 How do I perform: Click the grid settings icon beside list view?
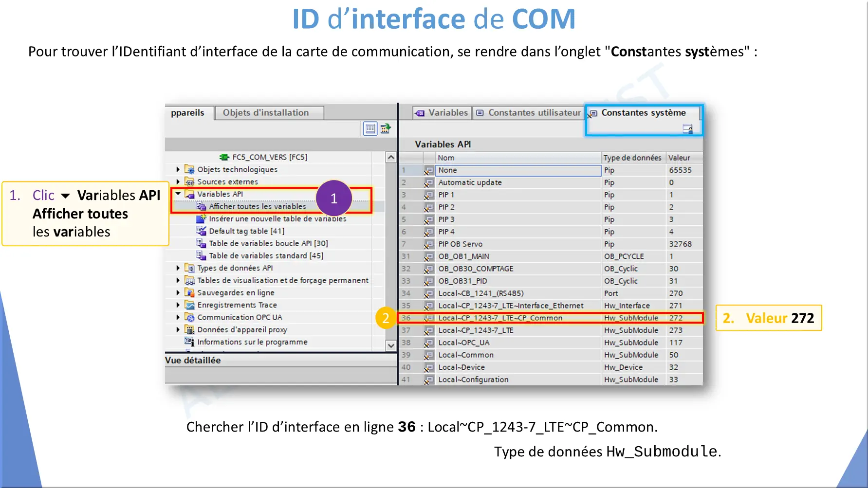point(386,128)
